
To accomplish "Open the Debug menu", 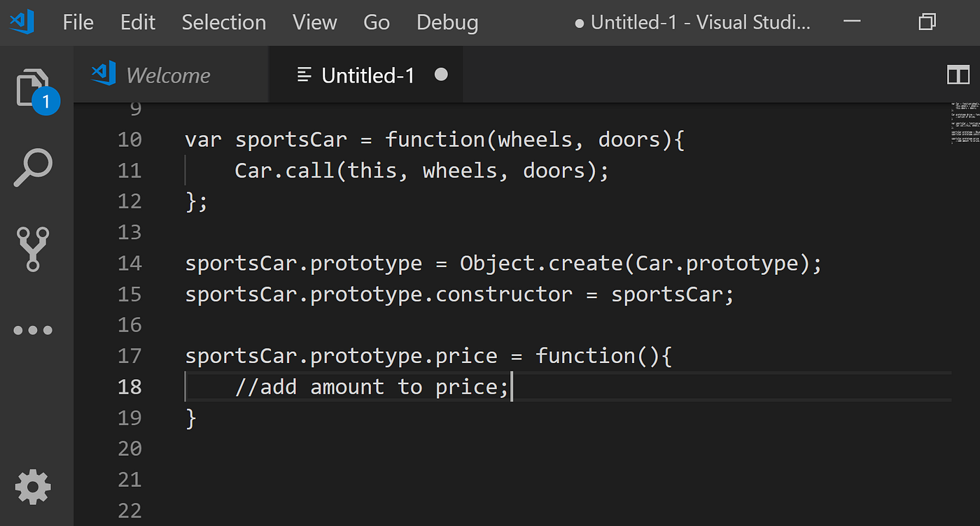I will (447, 22).
